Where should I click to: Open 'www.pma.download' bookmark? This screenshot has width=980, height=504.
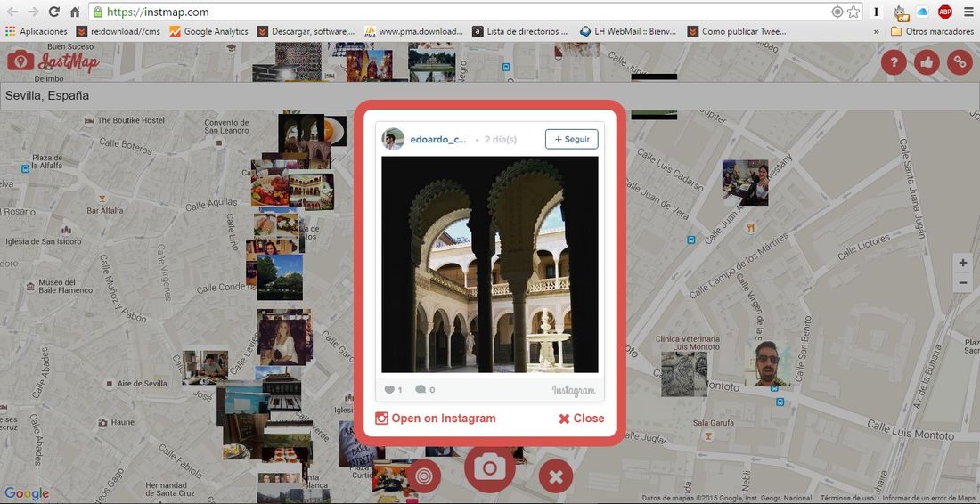pos(413,31)
